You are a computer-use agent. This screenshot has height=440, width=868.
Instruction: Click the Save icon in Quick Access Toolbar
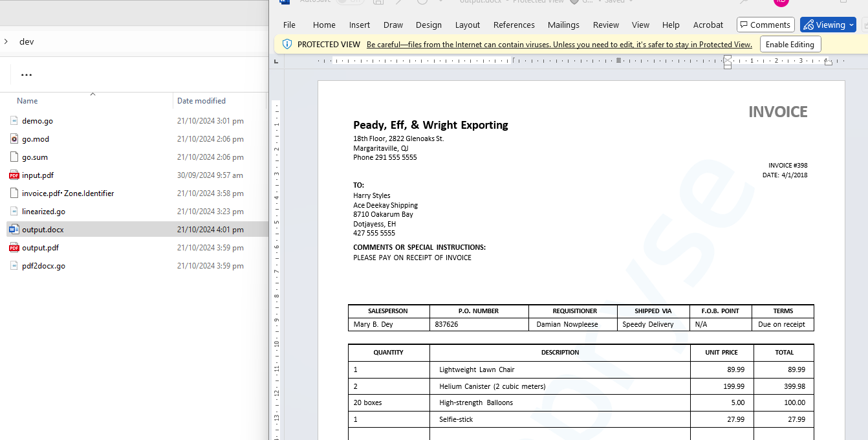click(378, 3)
